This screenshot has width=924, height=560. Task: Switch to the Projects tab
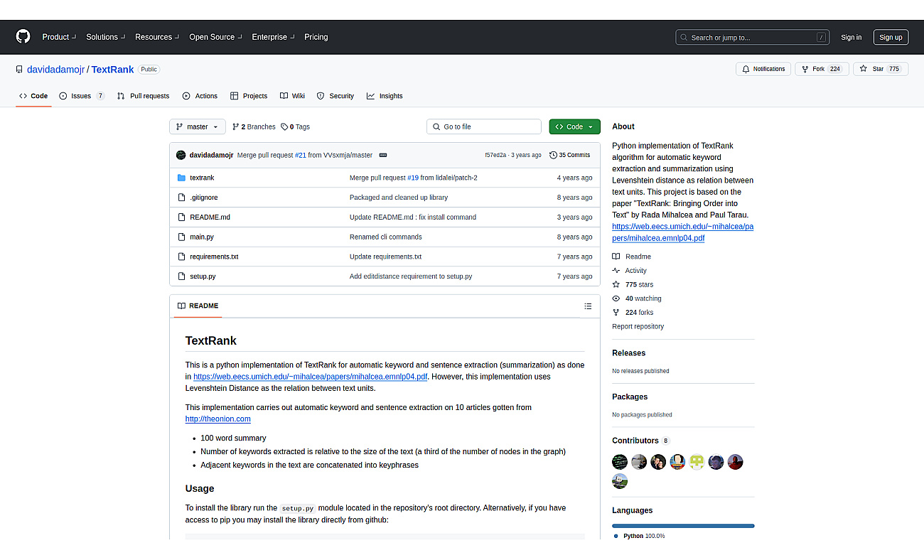click(x=249, y=96)
